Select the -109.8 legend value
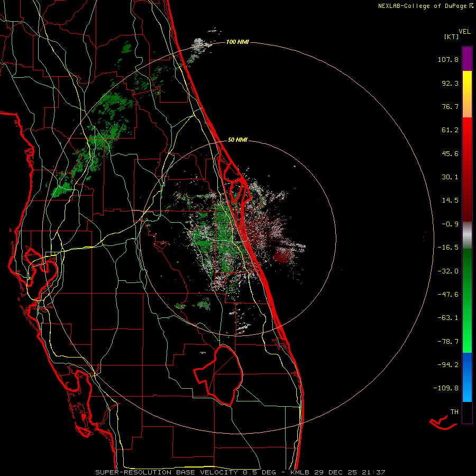 point(446,388)
